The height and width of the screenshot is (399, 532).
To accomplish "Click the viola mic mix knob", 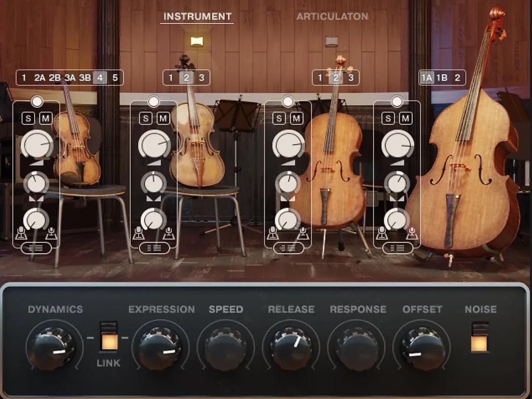I will (154, 219).
